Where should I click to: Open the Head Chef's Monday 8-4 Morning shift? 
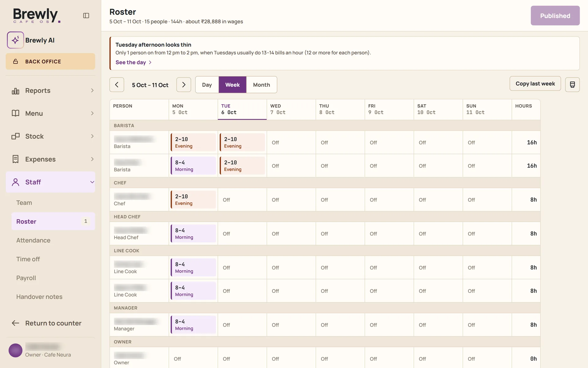[193, 234]
